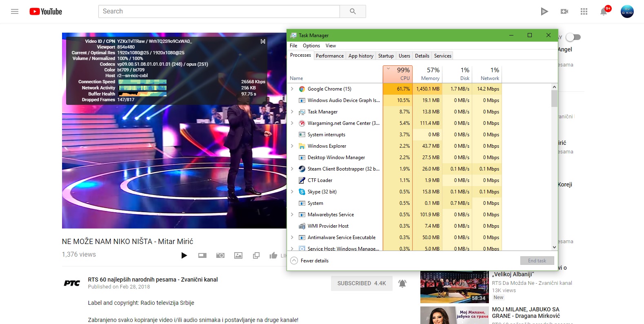Viewport: 644px width, 324px height.
Task: Open the Options menu in Task Manager
Action: pyautogui.click(x=311, y=46)
